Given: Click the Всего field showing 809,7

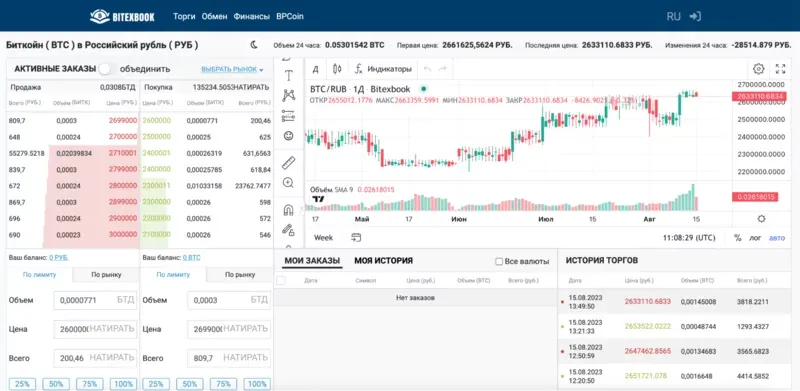Looking at the screenshot, I should pyautogui.click(x=229, y=358).
